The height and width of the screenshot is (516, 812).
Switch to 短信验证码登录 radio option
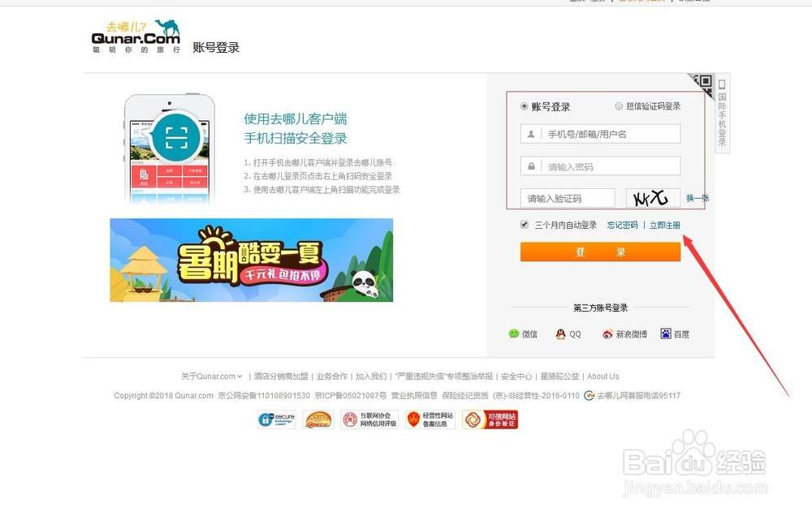618,105
